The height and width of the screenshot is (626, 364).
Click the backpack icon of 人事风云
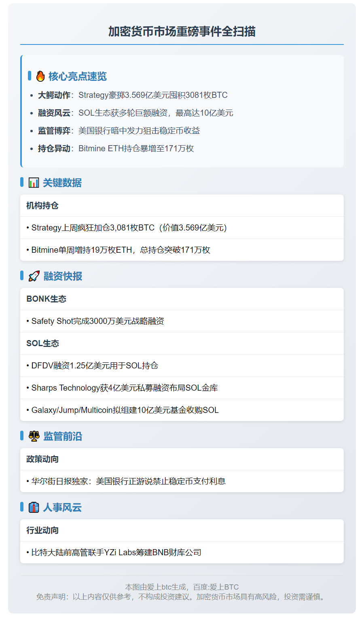click(33, 507)
